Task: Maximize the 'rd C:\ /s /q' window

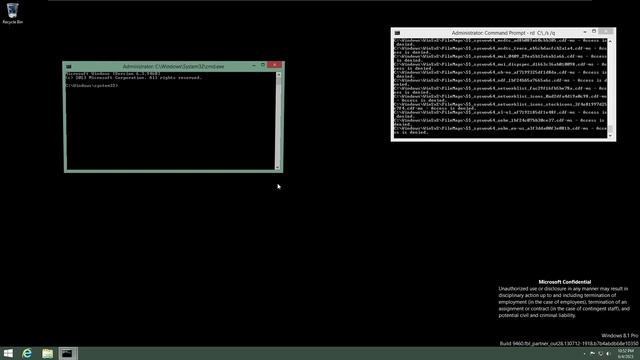Action: tap(594, 31)
